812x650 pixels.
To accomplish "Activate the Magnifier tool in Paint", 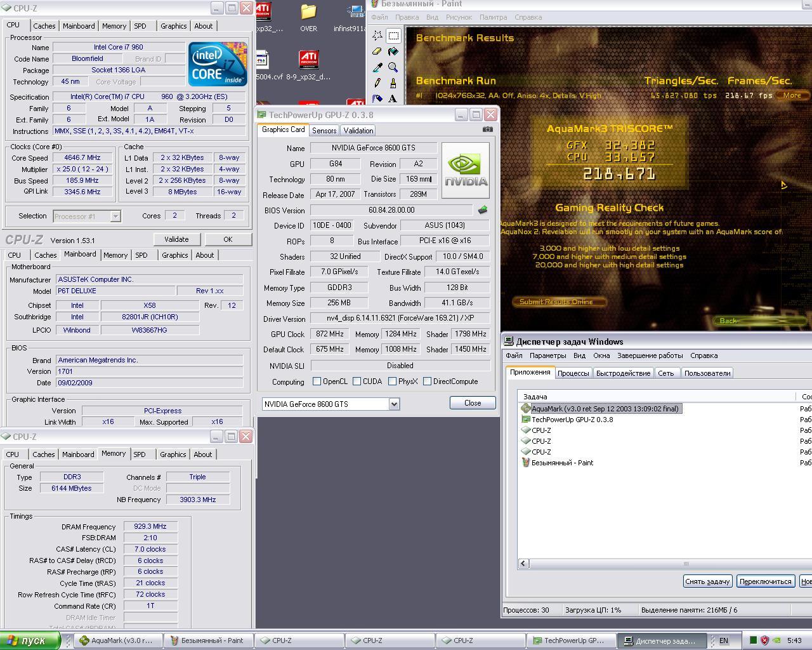I will click(393, 67).
